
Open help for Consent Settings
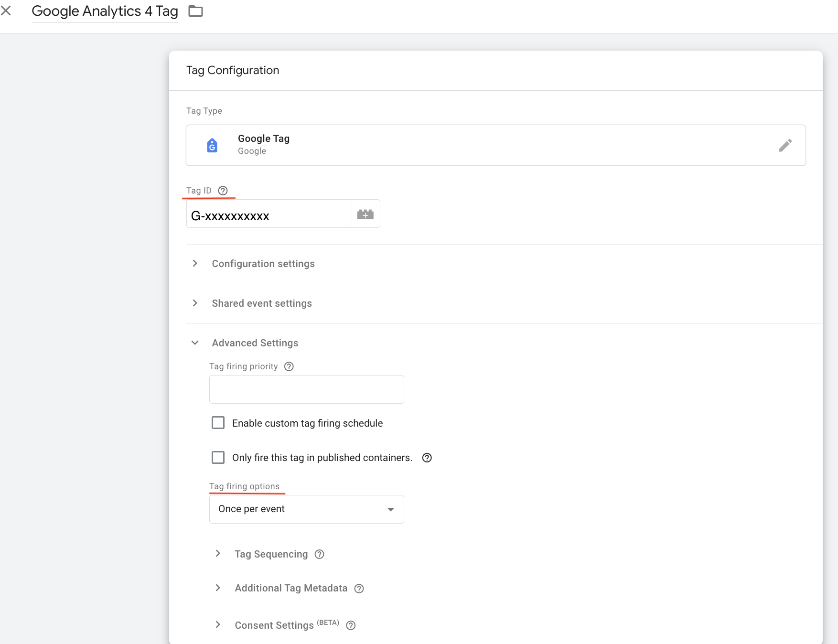[351, 625]
